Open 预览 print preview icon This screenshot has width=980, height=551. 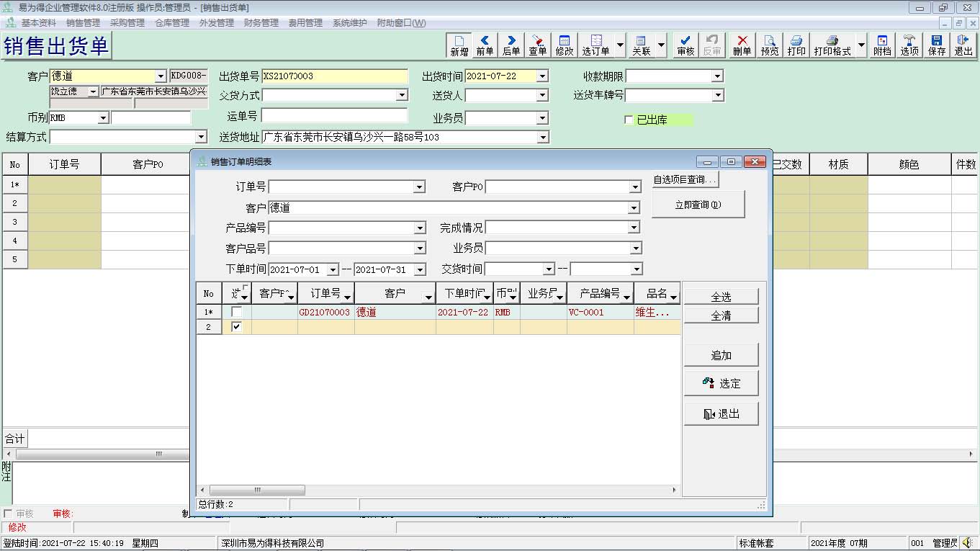(770, 45)
